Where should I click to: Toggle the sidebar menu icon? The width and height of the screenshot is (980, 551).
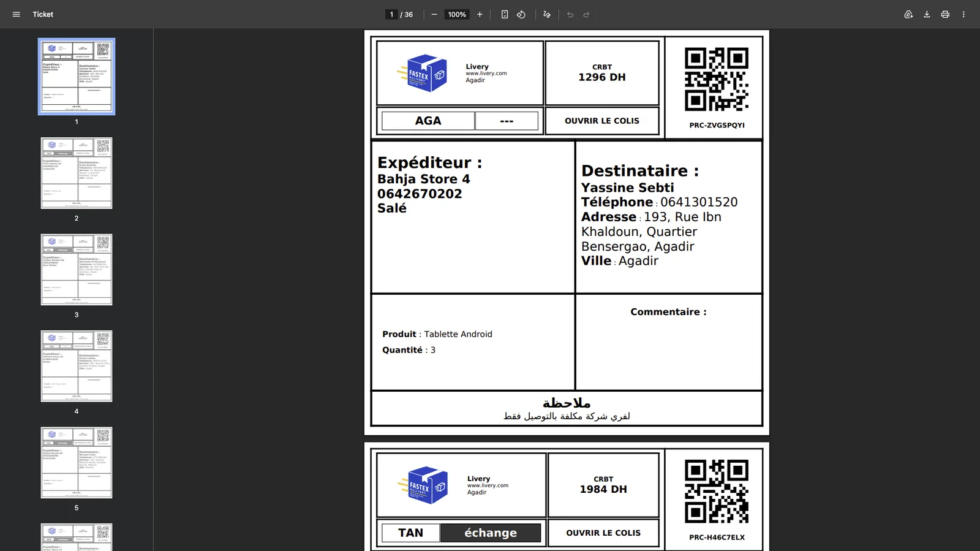[x=17, y=14]
